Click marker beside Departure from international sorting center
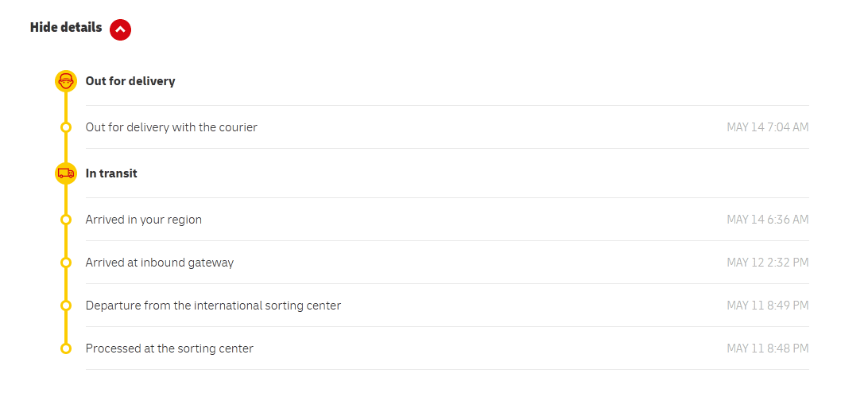 coord(66,306)
